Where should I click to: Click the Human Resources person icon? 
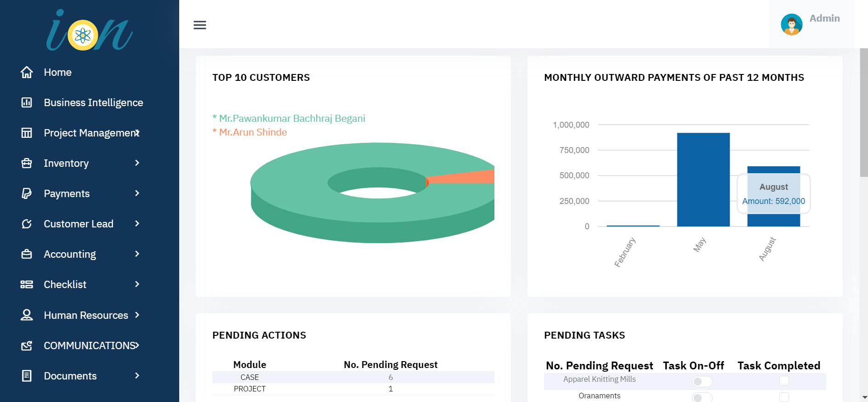[27, 315]
